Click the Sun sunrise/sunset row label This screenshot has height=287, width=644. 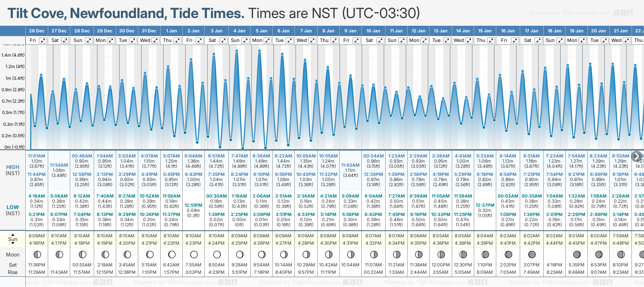click(x=13, y=239)
